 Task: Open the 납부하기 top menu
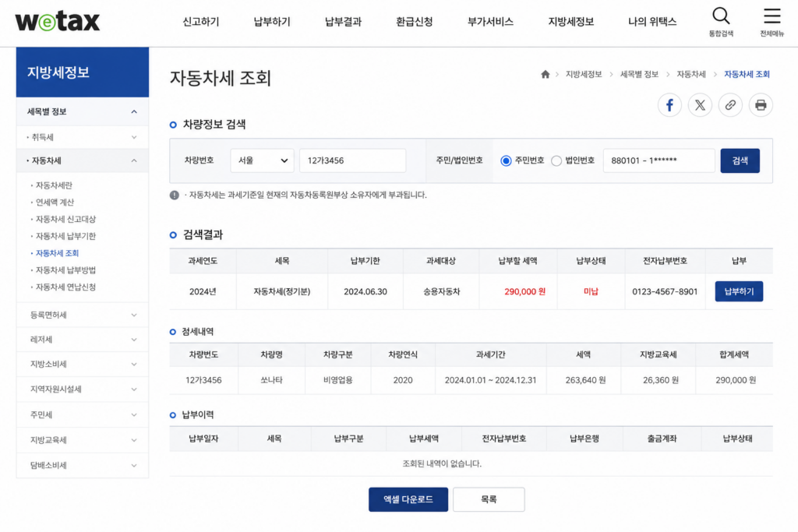click(272, 22)
